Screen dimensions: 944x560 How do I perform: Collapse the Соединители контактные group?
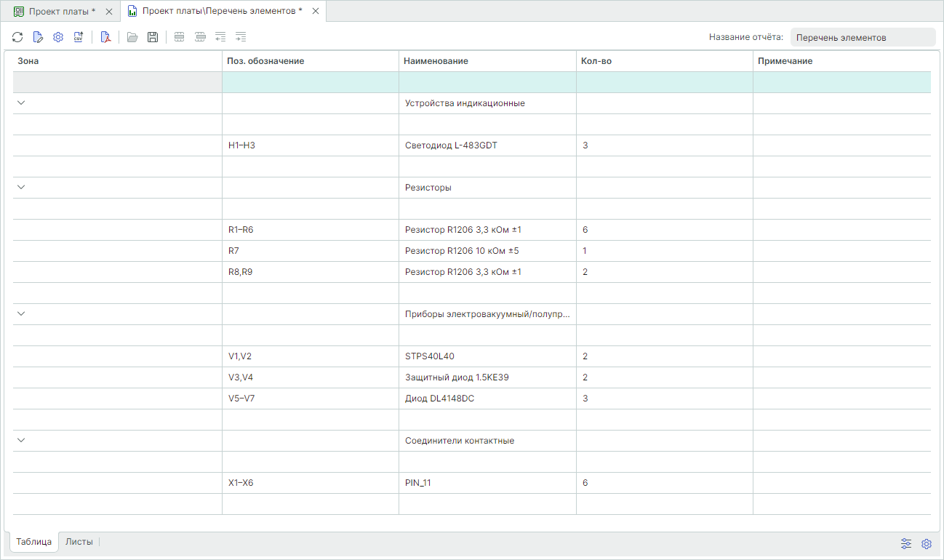tap(21, 441)
